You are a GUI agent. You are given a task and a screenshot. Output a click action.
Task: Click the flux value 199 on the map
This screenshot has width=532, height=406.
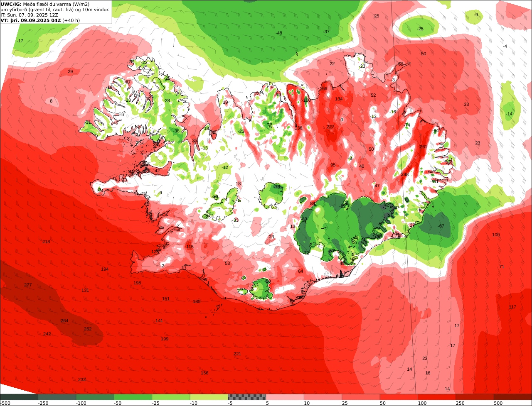165,339
